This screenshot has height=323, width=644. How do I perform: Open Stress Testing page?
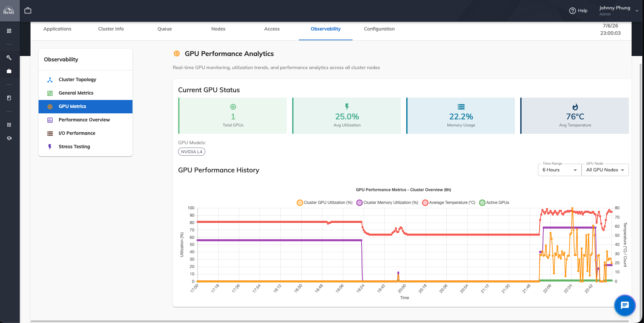click(86, 147)
